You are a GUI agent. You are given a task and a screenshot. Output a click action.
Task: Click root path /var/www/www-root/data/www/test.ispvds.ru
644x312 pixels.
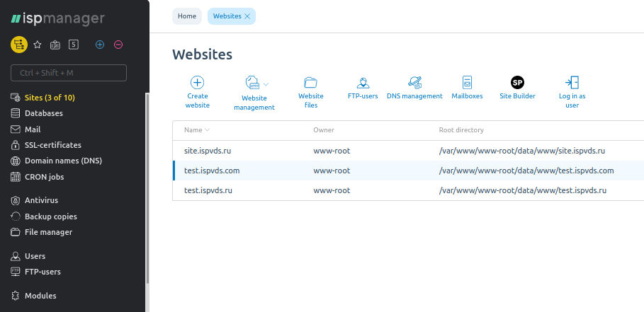click(x=523, y=190)
